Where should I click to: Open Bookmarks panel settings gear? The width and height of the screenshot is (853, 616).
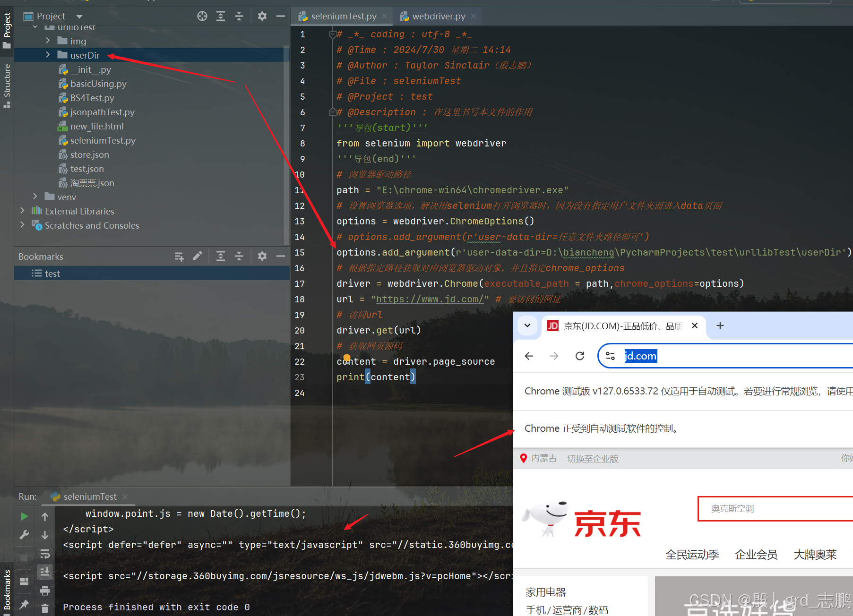click(x=262, y=256)
